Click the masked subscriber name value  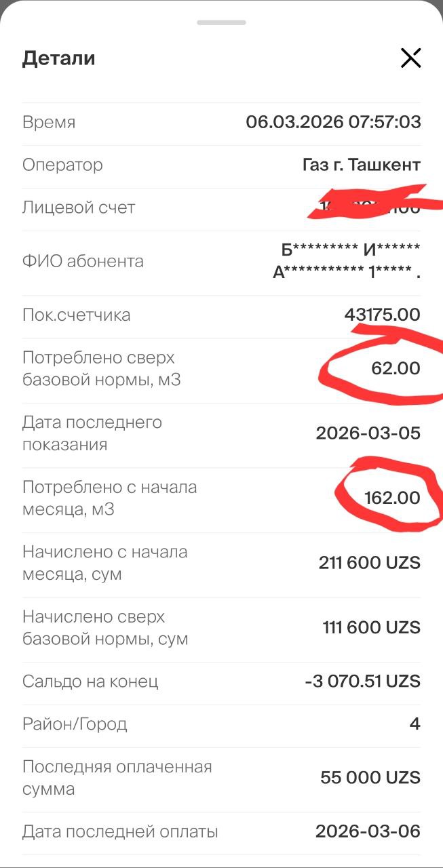coord(347,261)
